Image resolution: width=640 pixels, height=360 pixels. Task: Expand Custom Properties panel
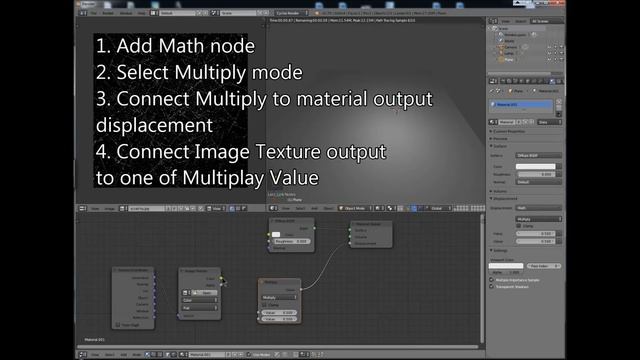(491, 131)
